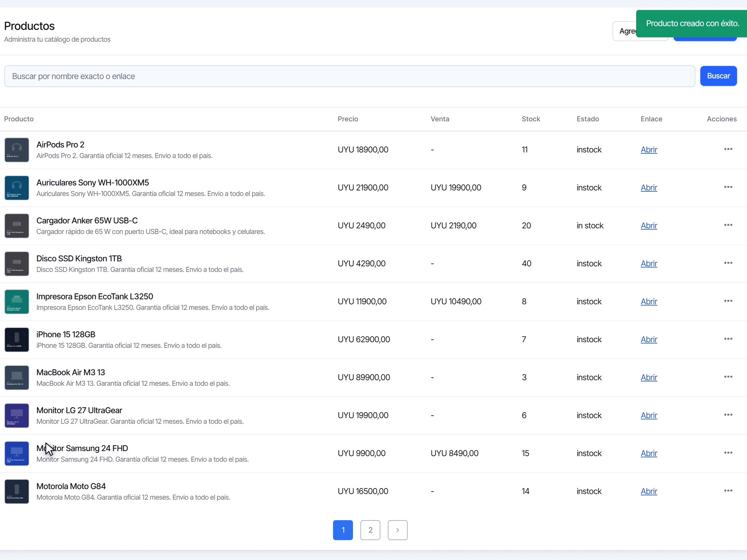Open the Abrir link for MacBook Air M3
Viewport: 747px width, 560px height.
point(649,378)
